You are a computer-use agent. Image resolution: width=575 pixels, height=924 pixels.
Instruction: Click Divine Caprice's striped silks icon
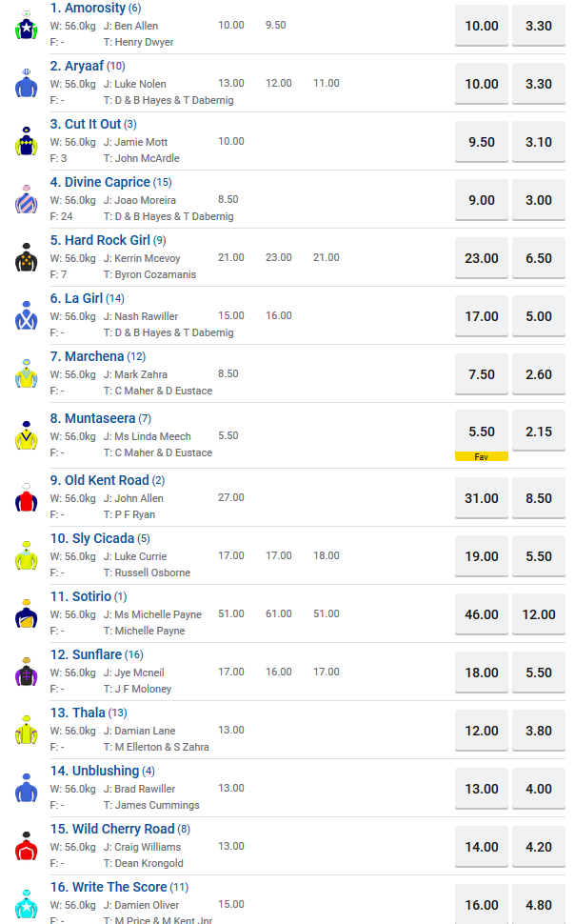point(26,200)
